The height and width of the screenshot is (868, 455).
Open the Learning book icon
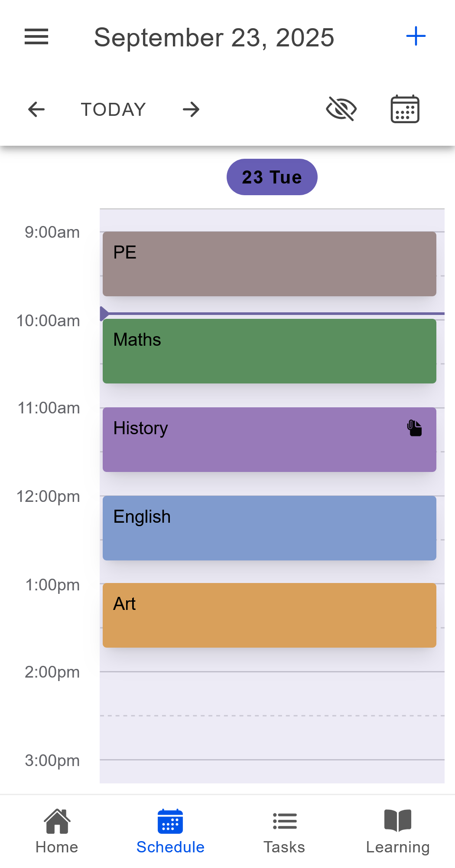[x=398, y=830]
